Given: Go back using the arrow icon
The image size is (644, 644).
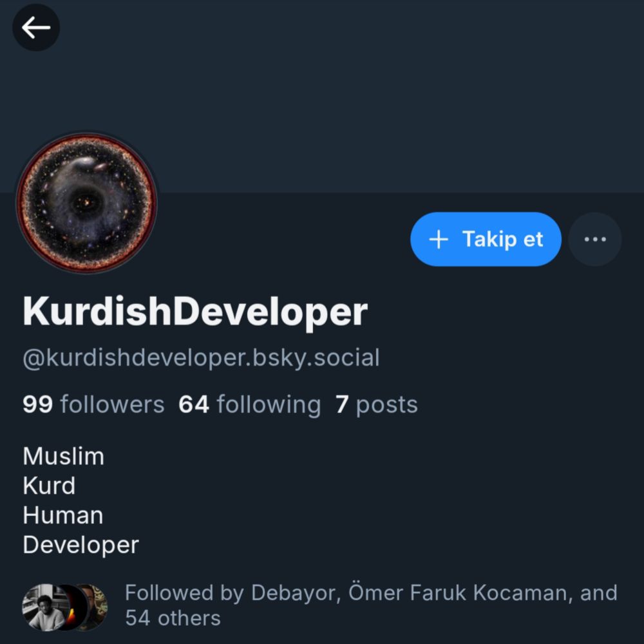Looking at the screenshot, I should pos(36,28).
